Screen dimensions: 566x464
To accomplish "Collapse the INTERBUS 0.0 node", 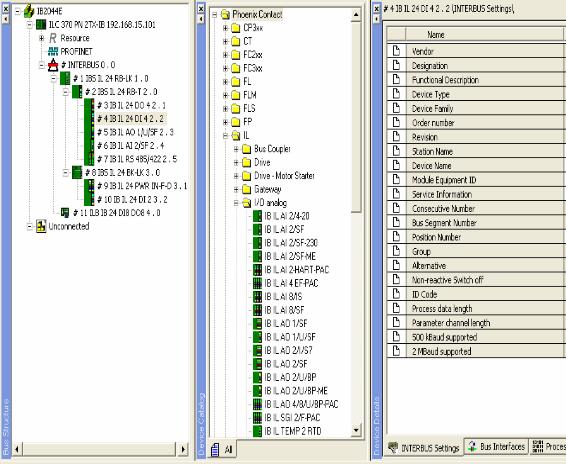I will point(42,65).
